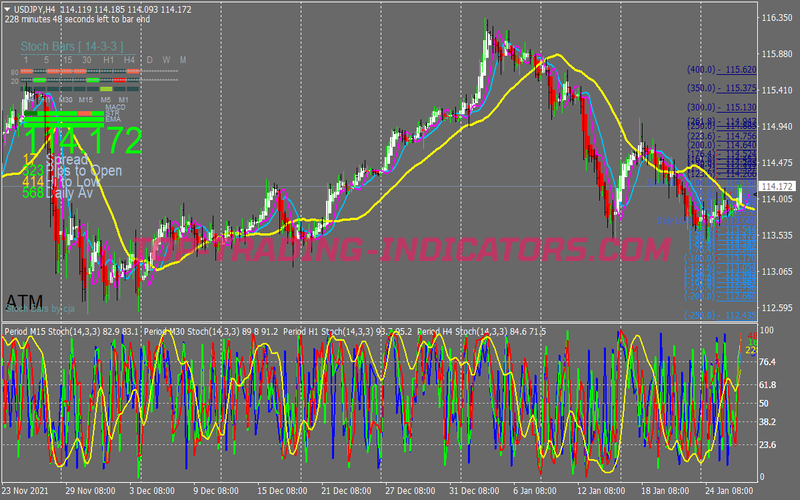This screenshot has height=500, width=800.
Task: Click the ATM label in the chart corner
Action: [x=24, y=302]
